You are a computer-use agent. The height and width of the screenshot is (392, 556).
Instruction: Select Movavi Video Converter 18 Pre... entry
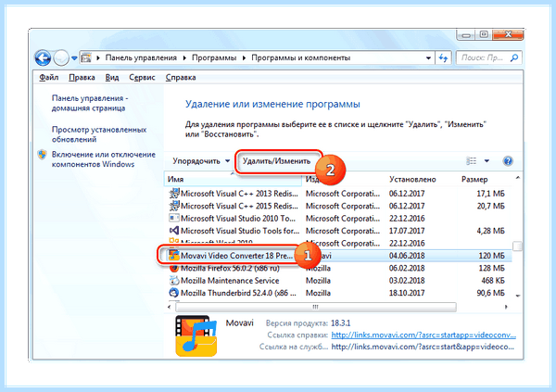pyautogui.click(x=237, y=256)
